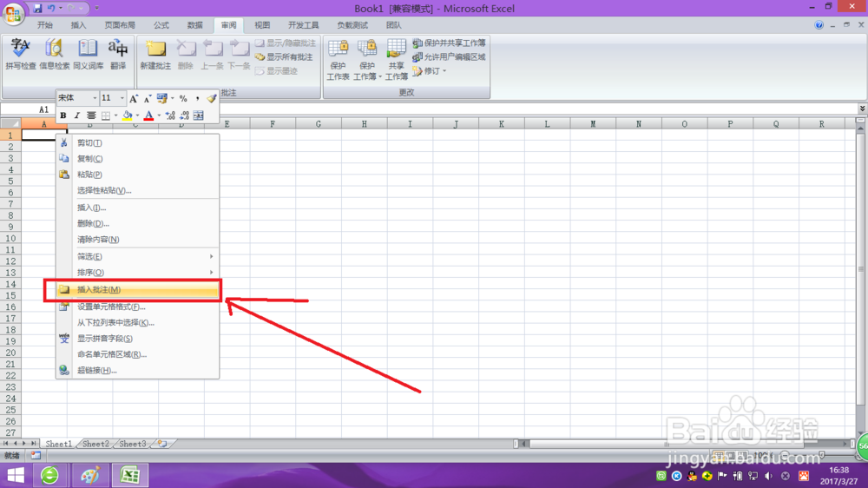Screen dimensions: 868x488
Task: Click Protect and Share Workbook (保护并共享工作簿)
Action: click(449, 43)
